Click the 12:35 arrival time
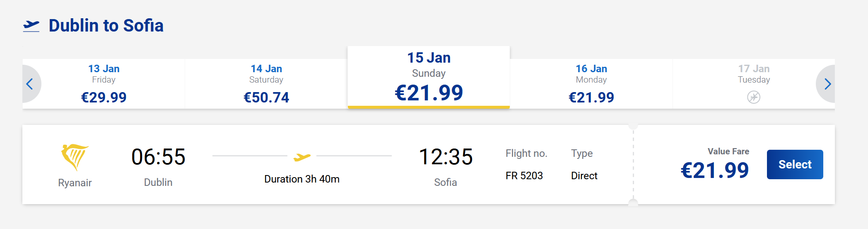The height and width of the screenshot is (229, 868). tap(446, 157)
